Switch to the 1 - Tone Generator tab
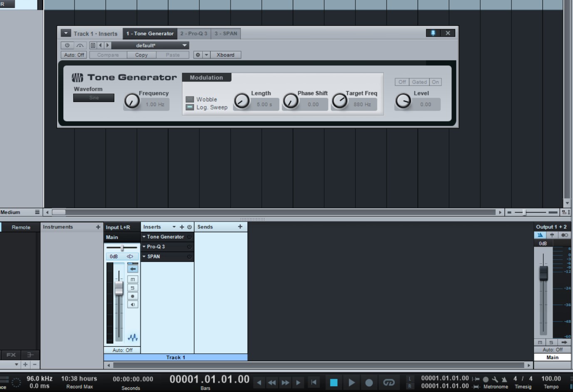 pos(150,33)
